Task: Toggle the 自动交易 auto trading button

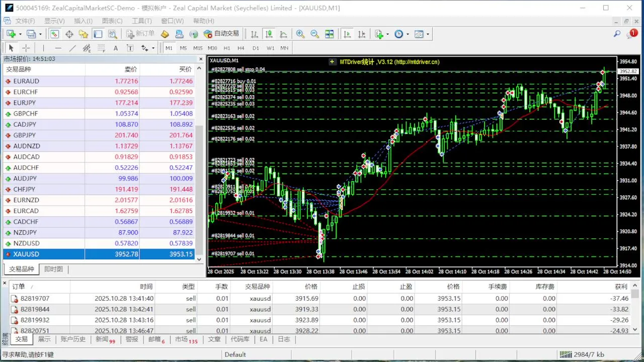Action: click(x=221, y=34)
